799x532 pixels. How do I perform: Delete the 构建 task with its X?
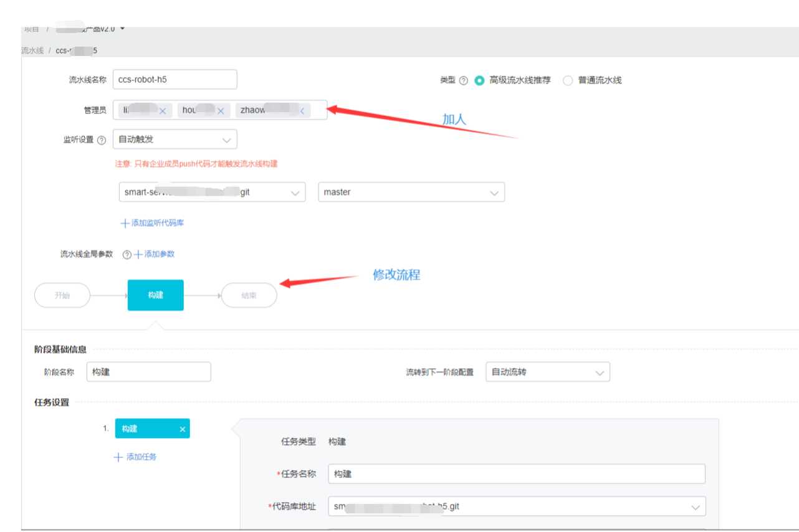183,429
